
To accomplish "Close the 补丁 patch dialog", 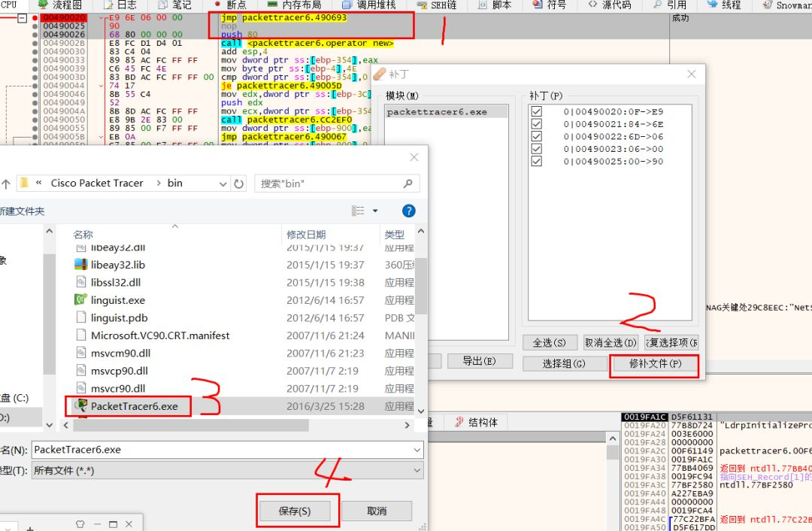I will point(692,74).
